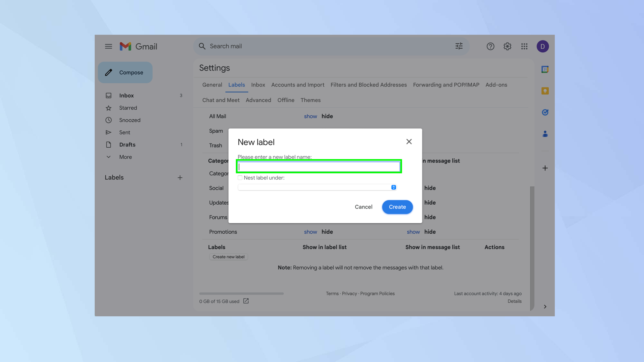644x362 pixels.
Task: Enable Nest label under checkbox
Action: [239, 177]
